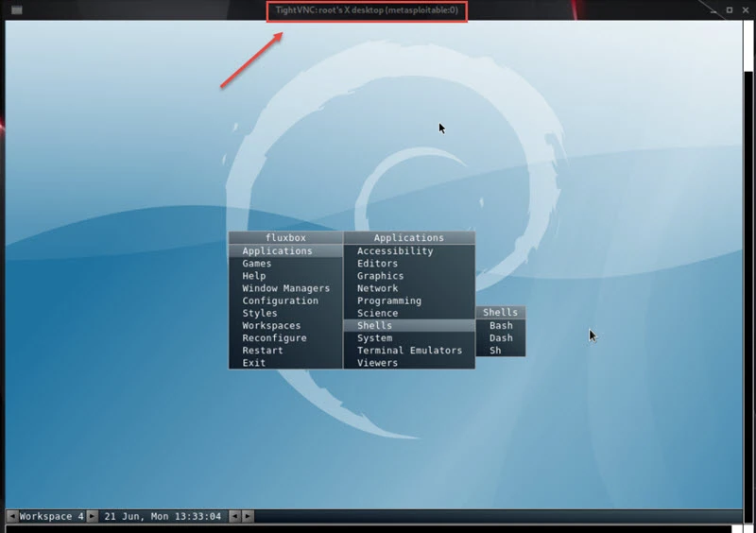Launch Dash from Shells submenu
The height and width of the screenshot is (533, 756).
501,338
